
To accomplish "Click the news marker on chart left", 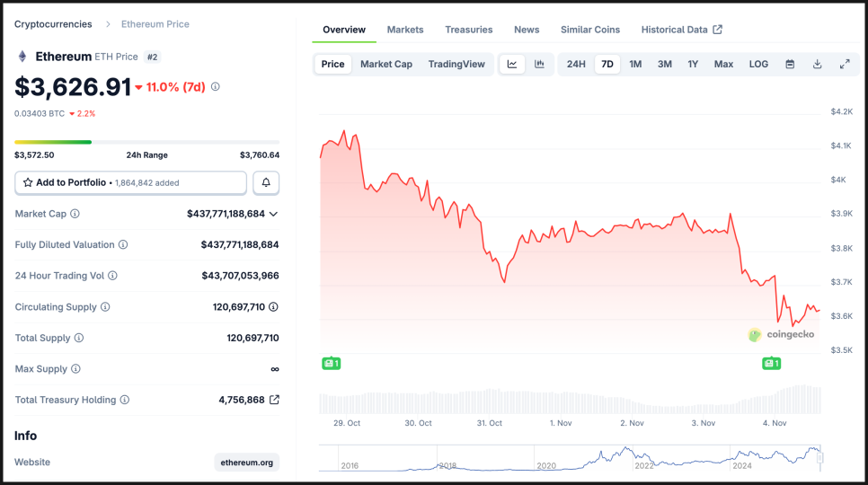I will tap(331, 363).
